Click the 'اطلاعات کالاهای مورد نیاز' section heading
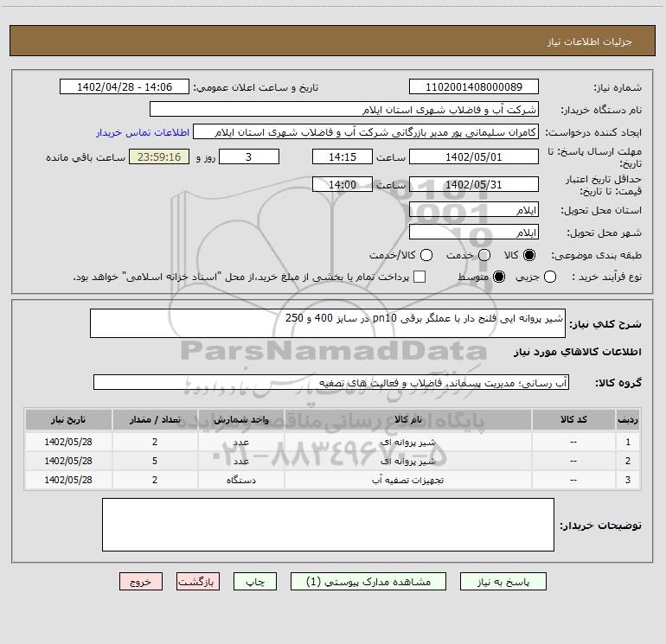Image resolution: width=666 pixels, height=644 pixels. 577,352
